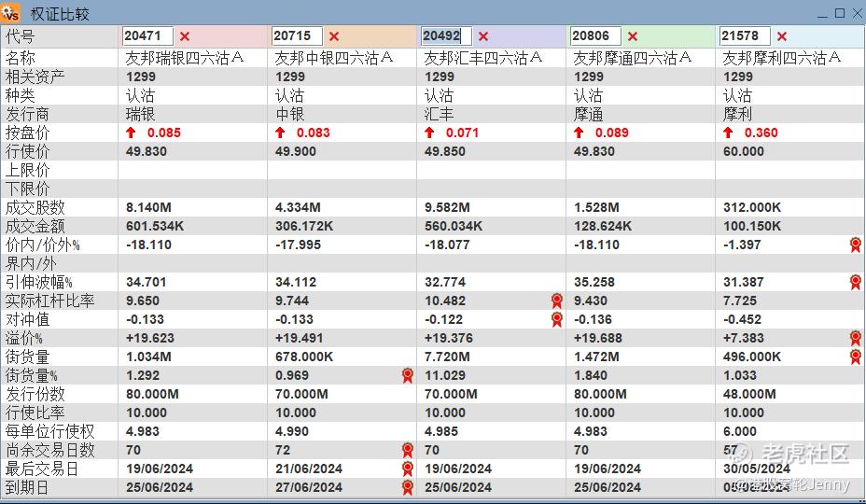
Task: Click the 按盘价 row label
Action: click(28, 133)
